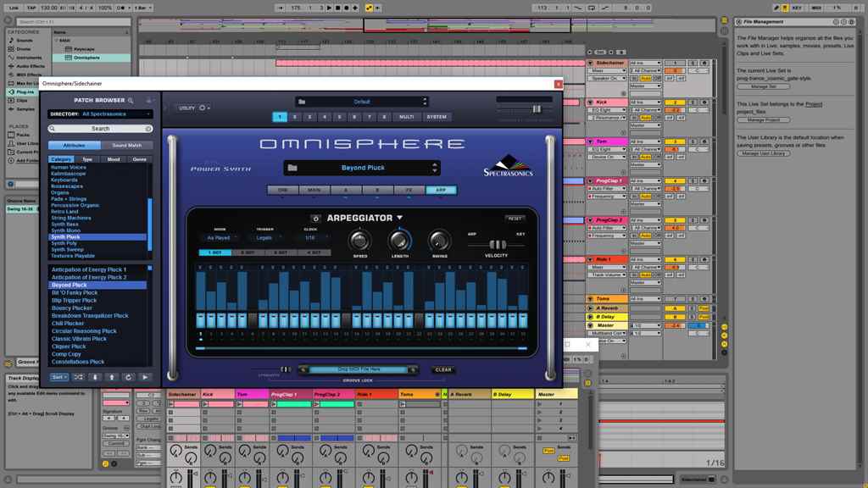The image size is (868, 488).
Task: Select Bouncy Plucker patch in list
Action: pos(72,308)
